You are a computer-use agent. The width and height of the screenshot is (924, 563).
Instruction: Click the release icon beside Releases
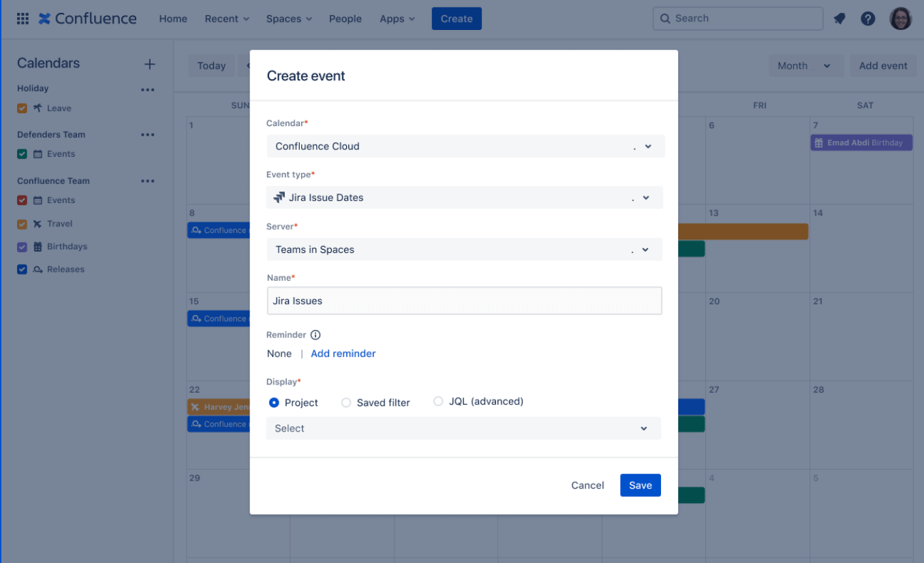[x=37, y=269]
